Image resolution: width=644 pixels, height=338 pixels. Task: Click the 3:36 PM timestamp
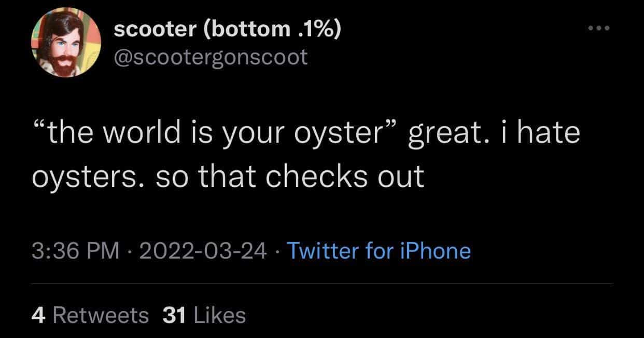(x=76, y=251)
